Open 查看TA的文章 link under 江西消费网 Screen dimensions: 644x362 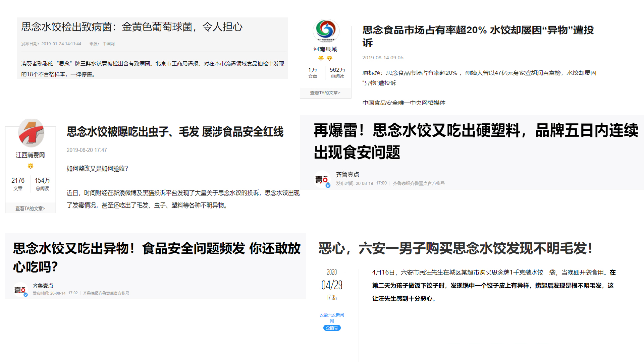(x=30, y=208)
